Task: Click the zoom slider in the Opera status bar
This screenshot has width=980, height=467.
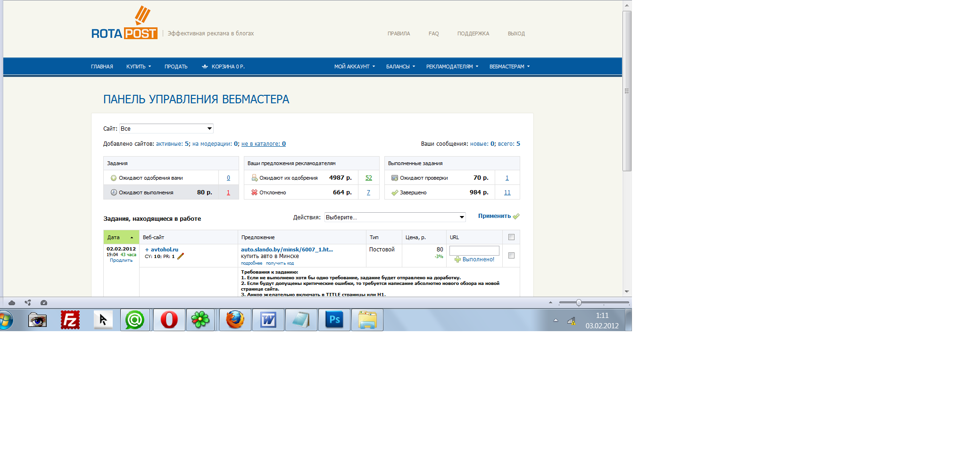Action: pos(579,303)
